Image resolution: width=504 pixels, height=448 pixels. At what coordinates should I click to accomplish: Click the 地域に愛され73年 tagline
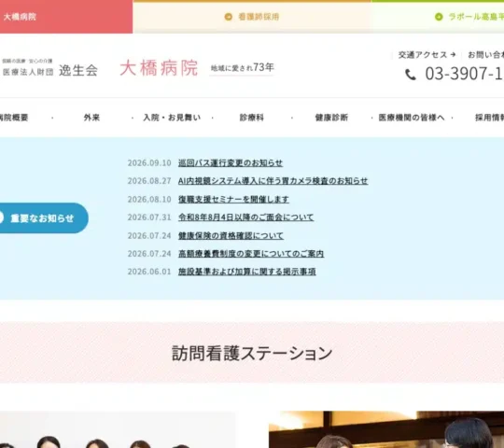coord(242,67)
